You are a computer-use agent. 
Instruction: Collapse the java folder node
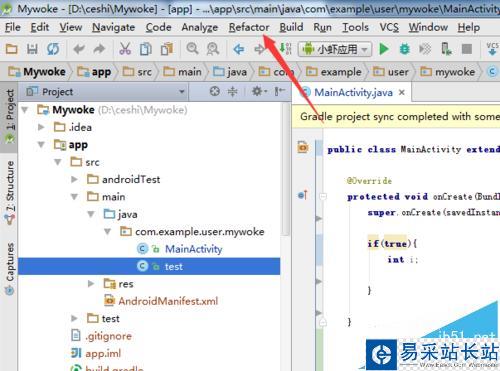point(91,214)
